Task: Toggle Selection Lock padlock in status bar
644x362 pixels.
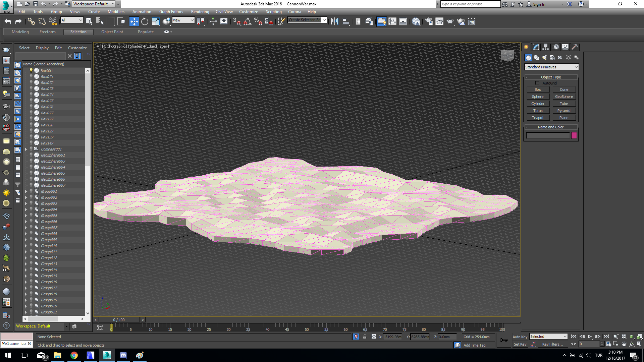Action: [365, 337]
